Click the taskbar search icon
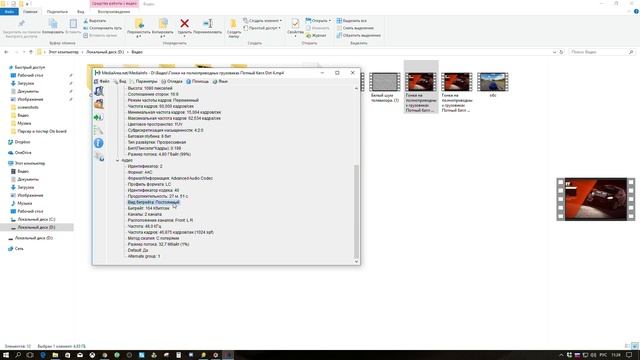Screen dimensions: 640x360 [x=18, y=355]
